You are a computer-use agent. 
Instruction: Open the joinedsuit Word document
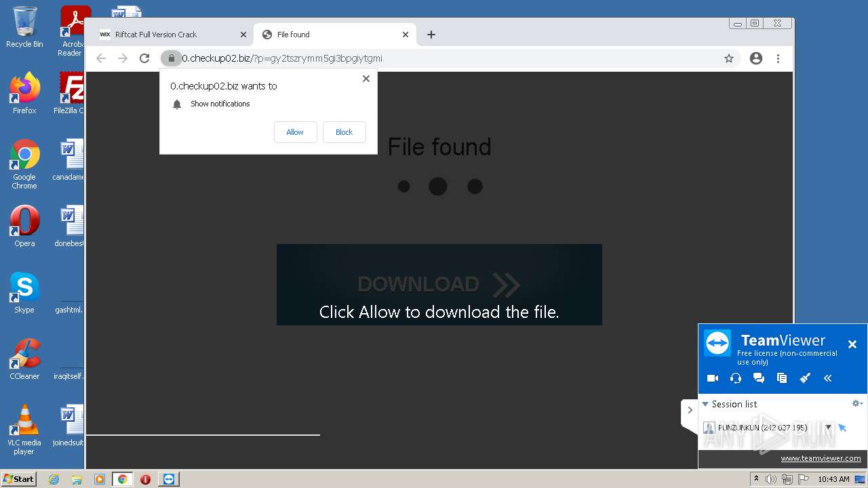coord(69,426)
